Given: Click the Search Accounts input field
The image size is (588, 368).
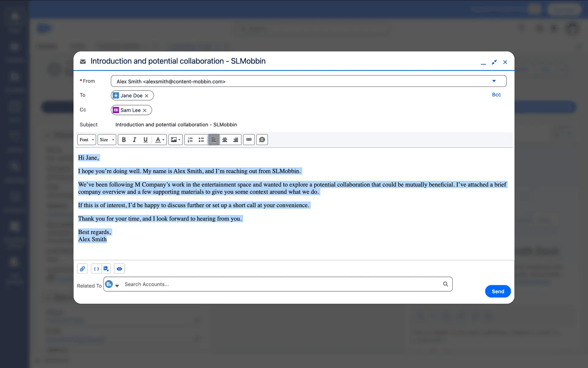Looking at the screenshot, I should [282, 284].
